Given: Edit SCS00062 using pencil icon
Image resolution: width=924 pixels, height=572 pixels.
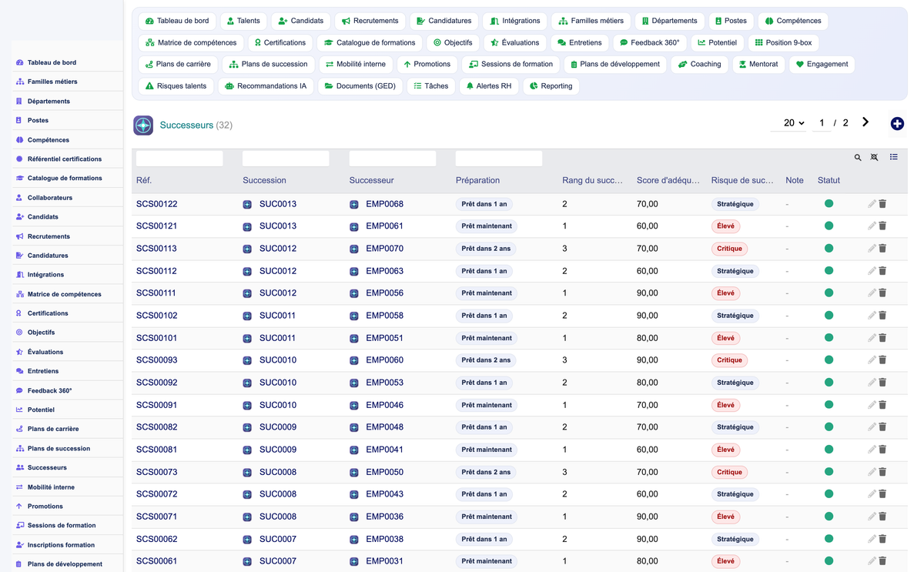Looking at the screenshot, I should click(x=872, y=539).
